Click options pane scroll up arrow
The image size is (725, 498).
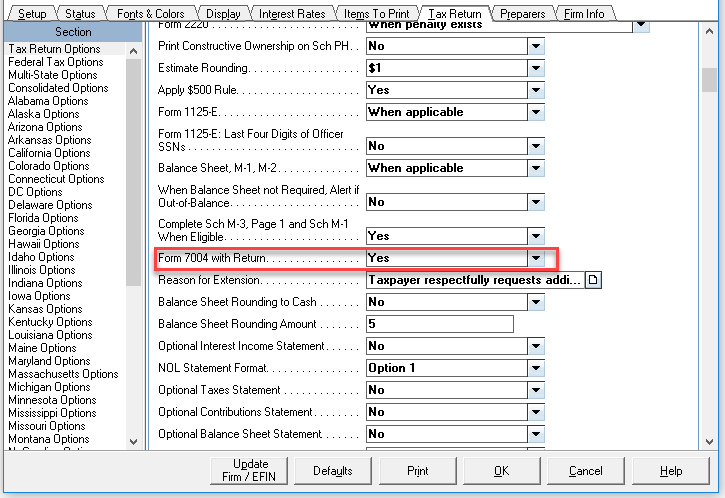(709, 31)
